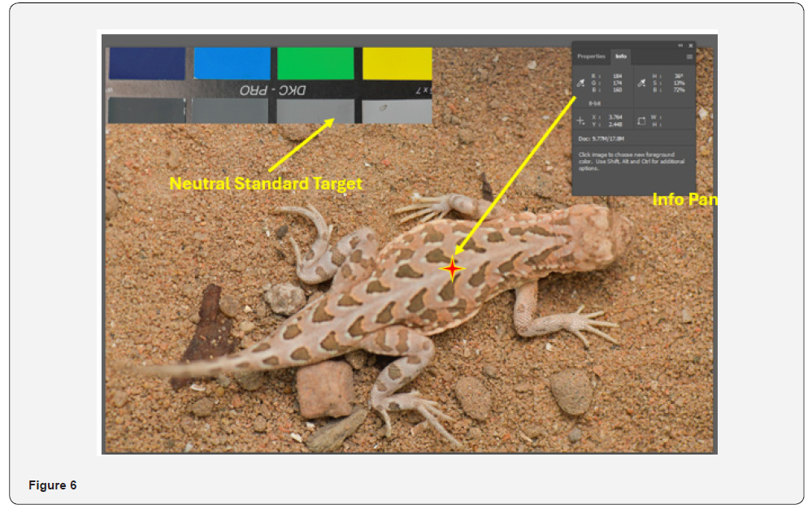Sample the dark navy blue patch on color card

147,63
